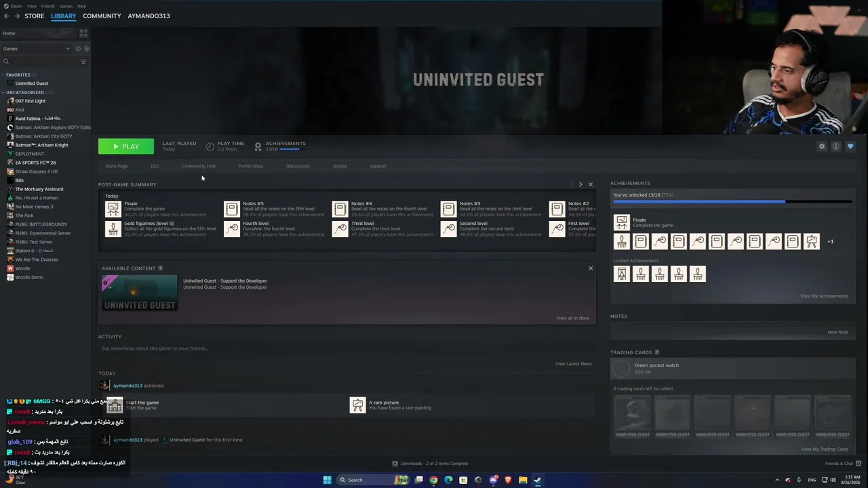Switch to the Community tab
This screenshot has width=868, height=488.
[102, 16]
